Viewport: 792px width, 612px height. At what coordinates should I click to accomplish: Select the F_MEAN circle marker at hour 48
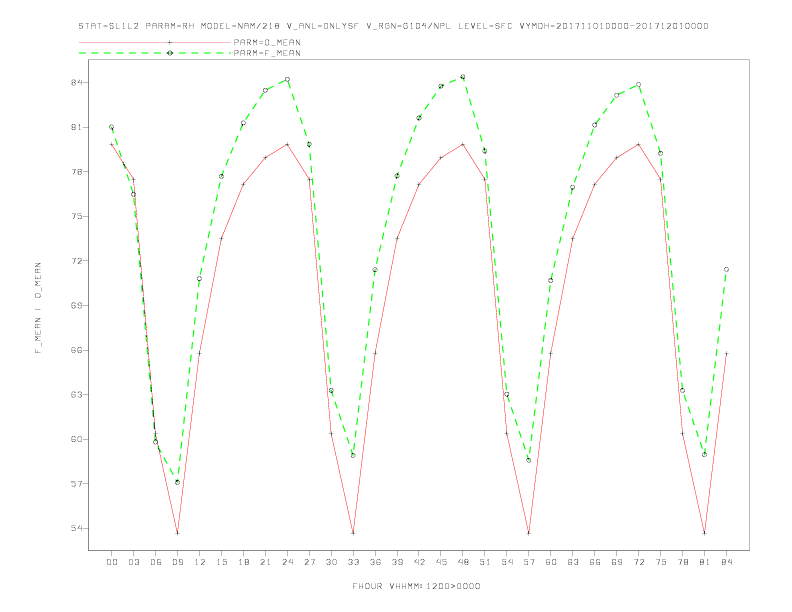coord(463,77)
